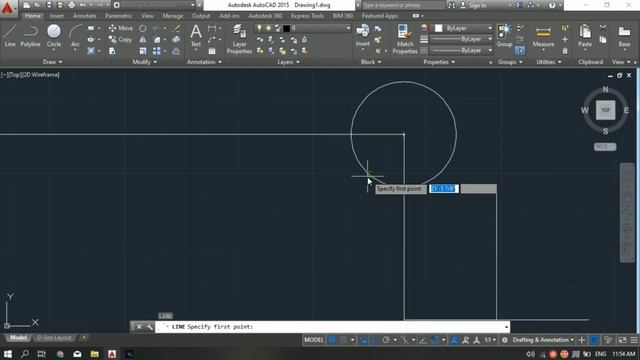The height and width of the screenshot is (360, 640).
Task: Expand the Modify panel
Action: pos(144,62)
